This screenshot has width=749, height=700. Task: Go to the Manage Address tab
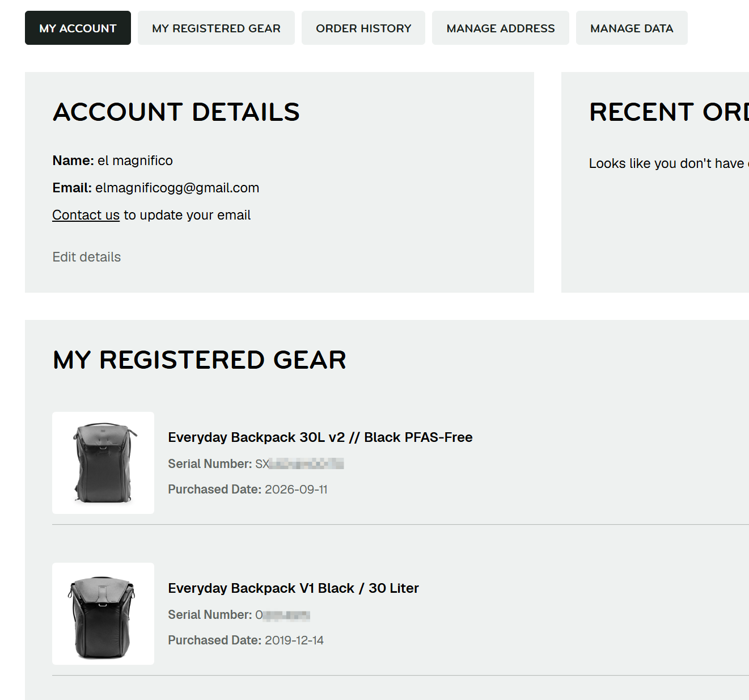click(501, 28)
